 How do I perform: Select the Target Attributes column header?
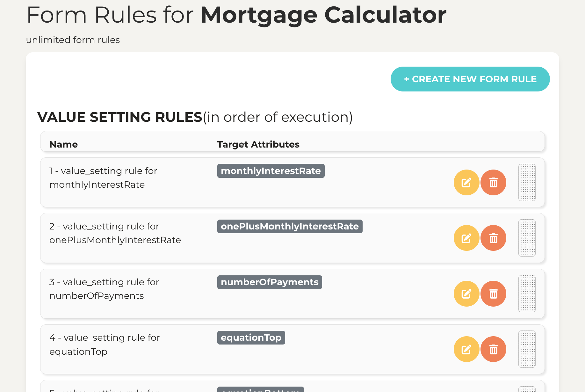(x=258, y=144)
